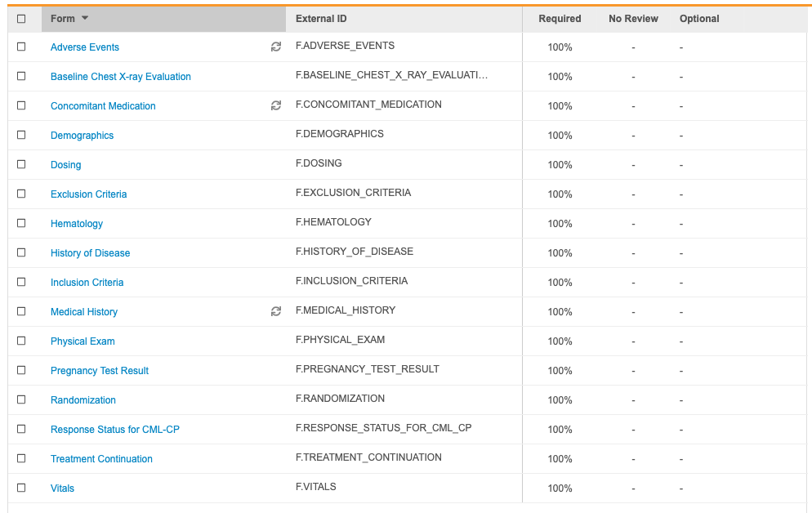Go to Response Status for CML-CP form
The image size is (812, 513).
coord(115,430)
